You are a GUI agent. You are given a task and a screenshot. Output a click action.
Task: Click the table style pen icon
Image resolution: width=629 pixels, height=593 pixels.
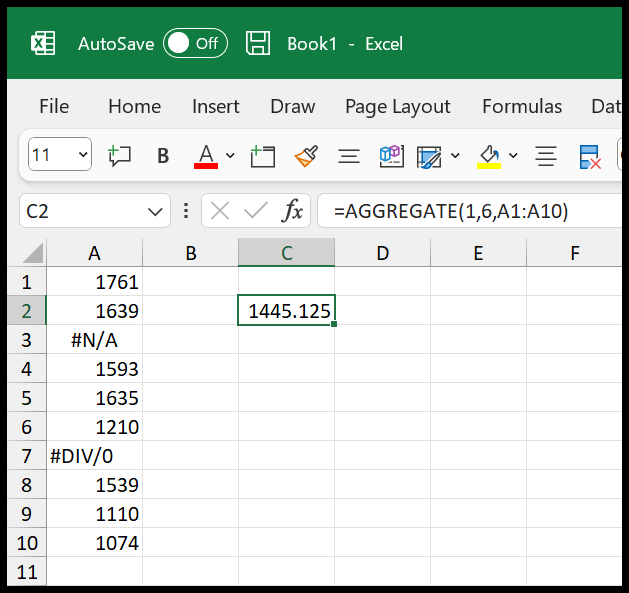(x=429, y=156)
